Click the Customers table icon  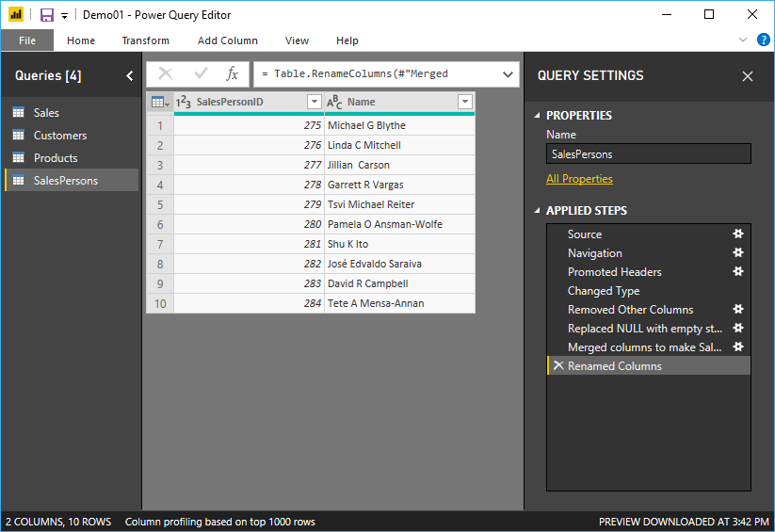point(18,135)
